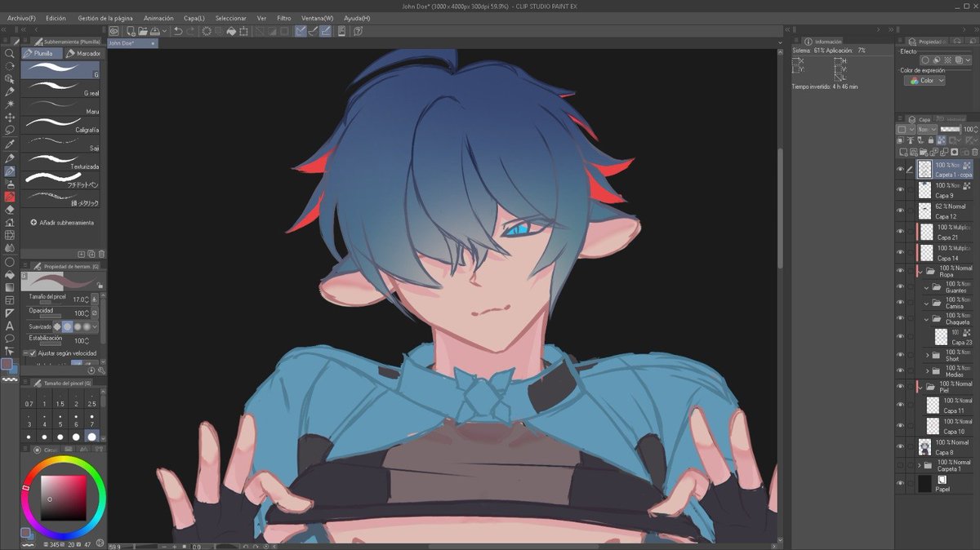Delete layer with trash icon in Capa panel
The height and width of the screenshot is (550, 980).
(x=974, y=153)
